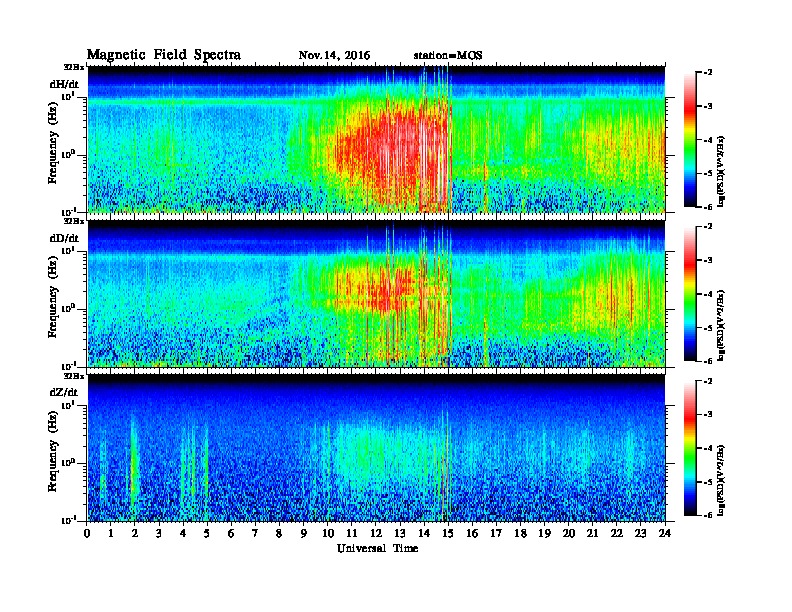Click the "Universal Time" axis label

tap(378, 548)
